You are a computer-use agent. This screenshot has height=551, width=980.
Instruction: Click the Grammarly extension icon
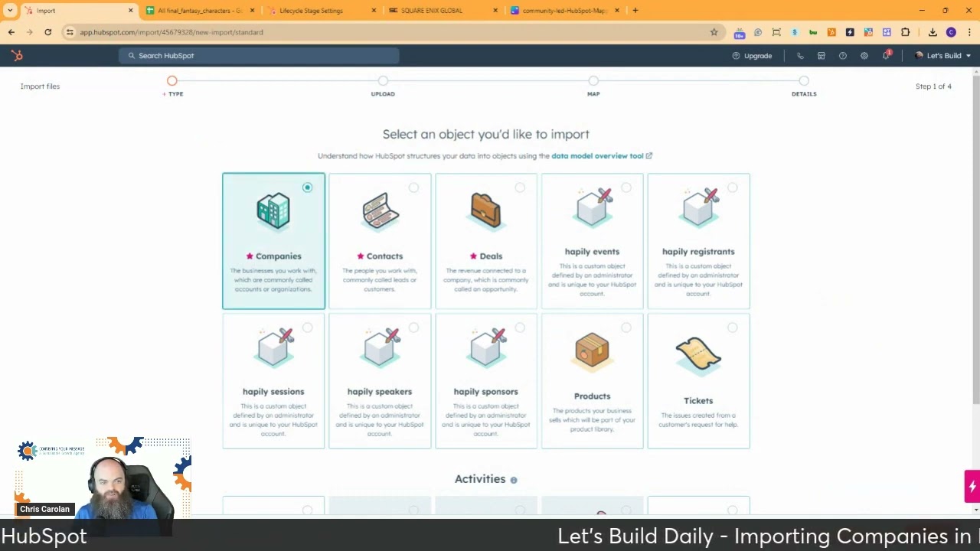[x=757, y=32]
